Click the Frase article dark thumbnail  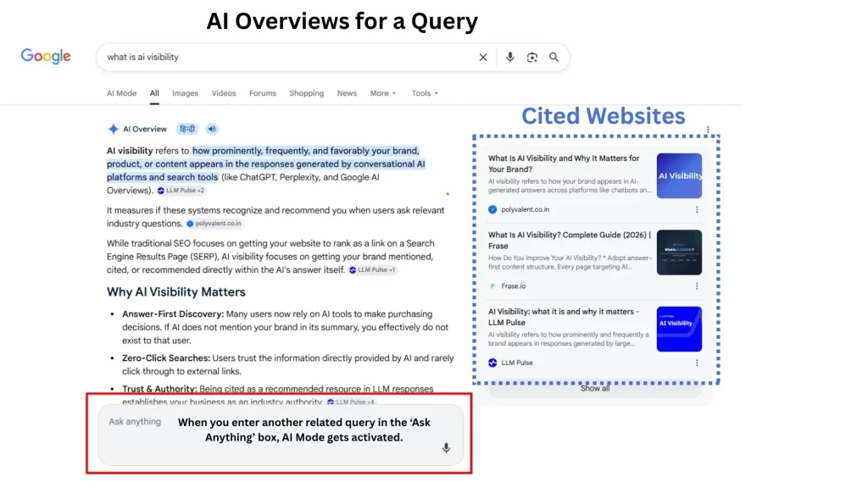tap(679, 252)
